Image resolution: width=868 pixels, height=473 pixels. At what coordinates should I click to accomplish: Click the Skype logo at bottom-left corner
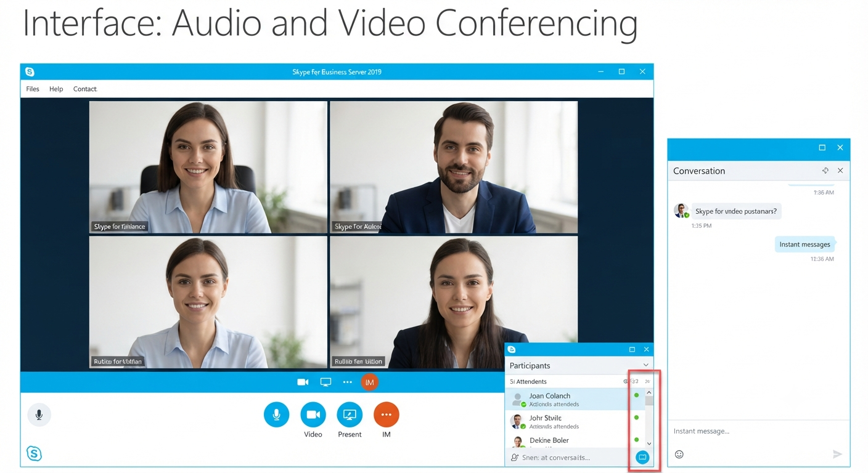coord(34,454)
